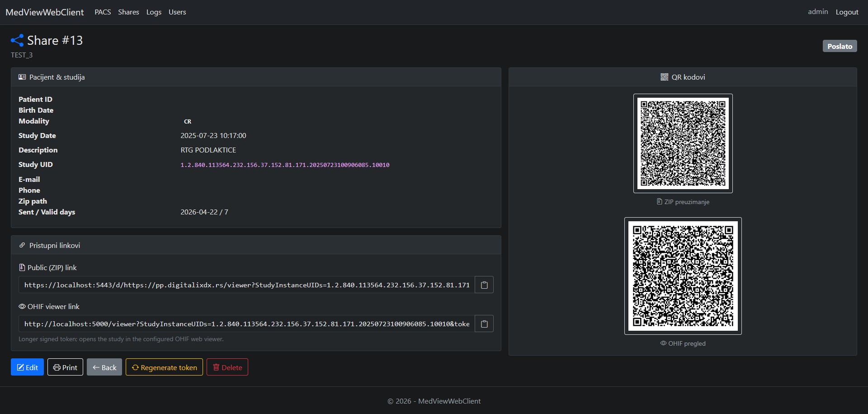The image size is (868, 414).
Task: Click the study date 2025-07-23 10:17:00
Action: (x=213, y=135)
